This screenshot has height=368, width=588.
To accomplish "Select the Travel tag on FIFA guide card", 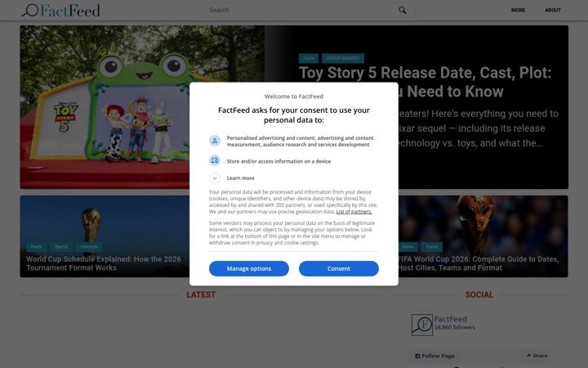I will [432, 247].
